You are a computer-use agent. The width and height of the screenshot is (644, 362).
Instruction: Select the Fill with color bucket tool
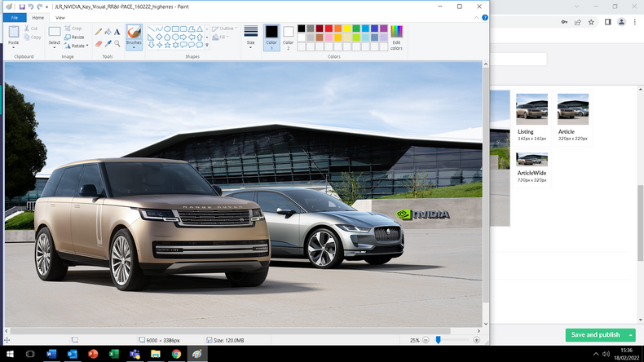click(x=108, y=32)
